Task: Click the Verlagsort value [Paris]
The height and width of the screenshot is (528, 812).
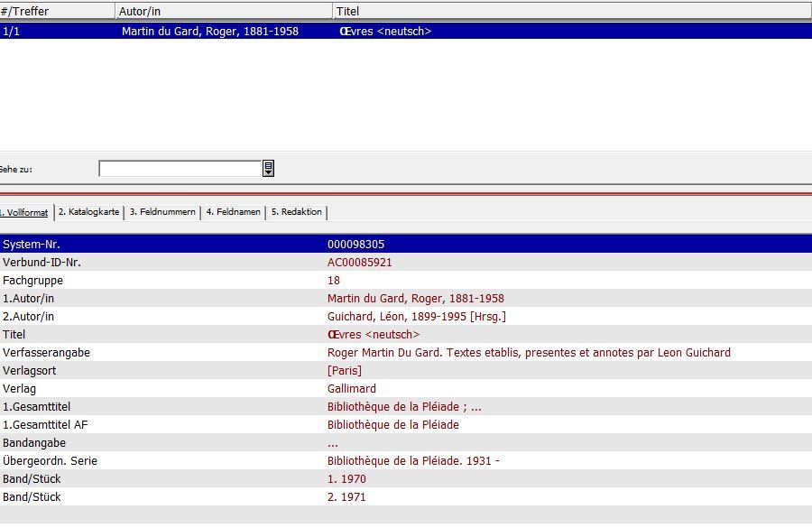Action: pyautogui.click(x=344, y=371)
